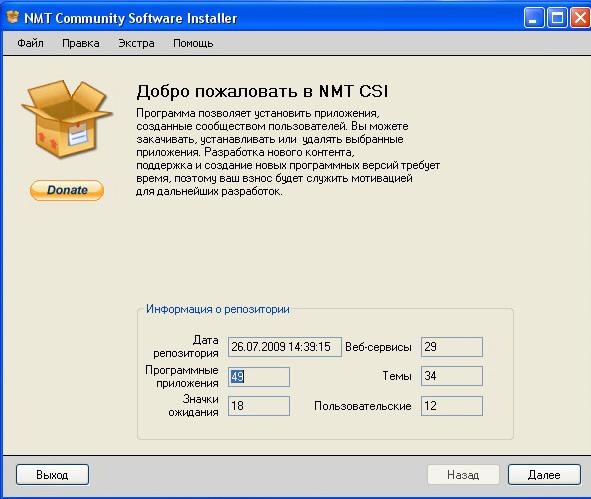The width and height of the screenshot is (591, 499).
Task: Close the NMT Community Software Installer window
Action: pos(580,18)
